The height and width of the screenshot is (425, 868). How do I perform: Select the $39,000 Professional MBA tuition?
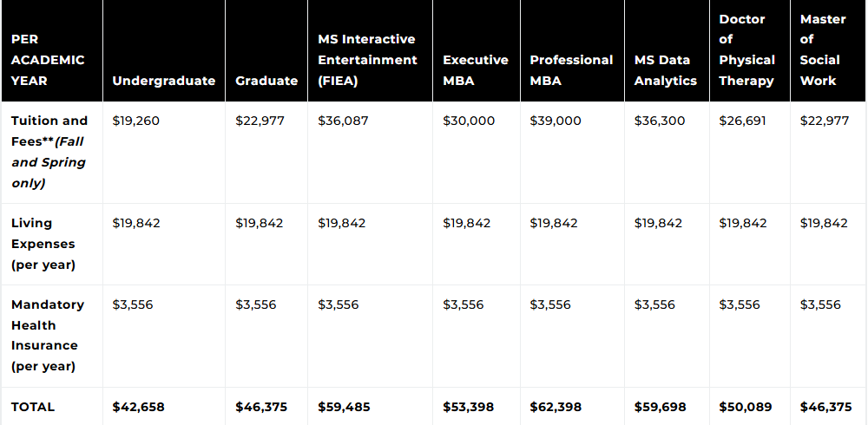[x=556, y=121]
